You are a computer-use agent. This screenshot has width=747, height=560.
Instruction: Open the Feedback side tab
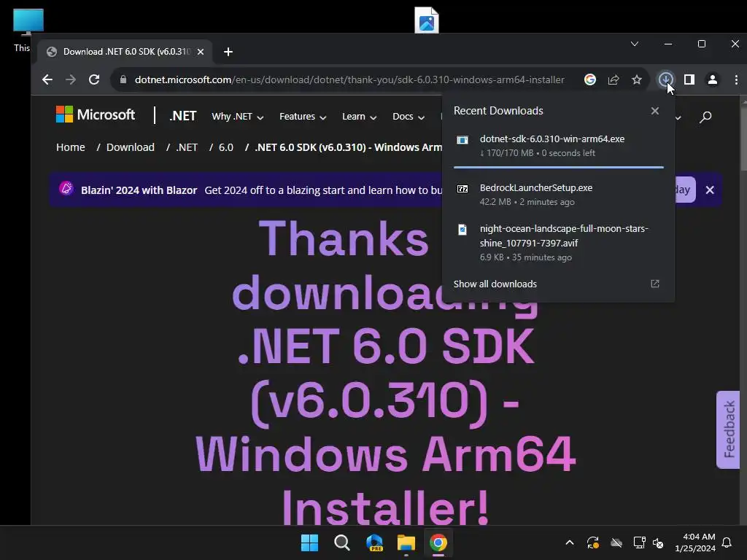point(728,429)
